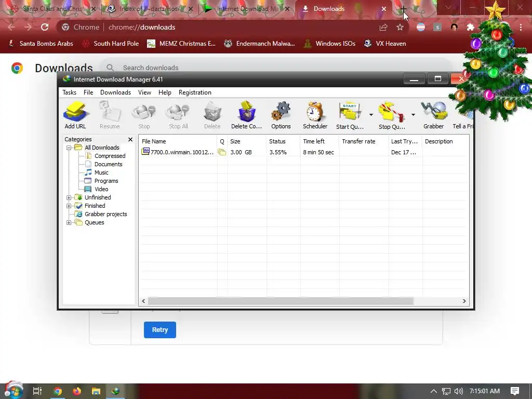Close the Downloads tab
The width and height of the screenshot is (532, 399).
coord(384,9)
